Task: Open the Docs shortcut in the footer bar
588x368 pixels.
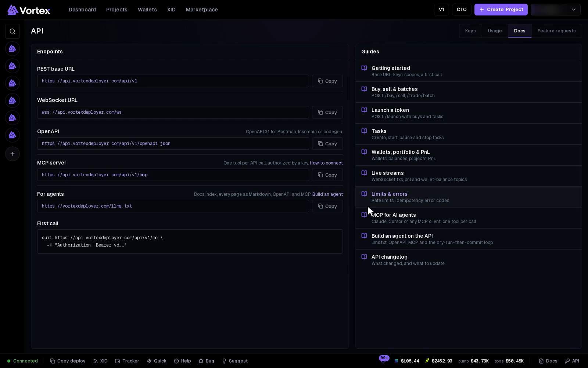Action: (548, 361)
